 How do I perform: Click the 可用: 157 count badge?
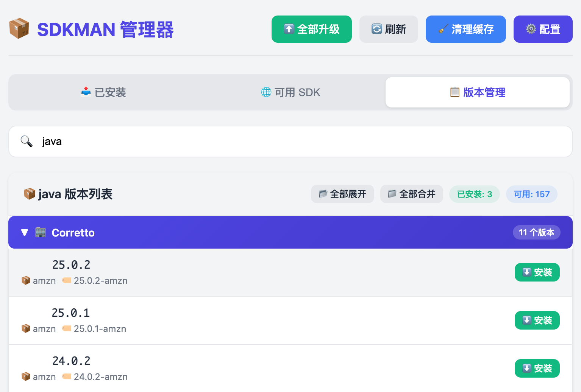click(x=531, y=194)
